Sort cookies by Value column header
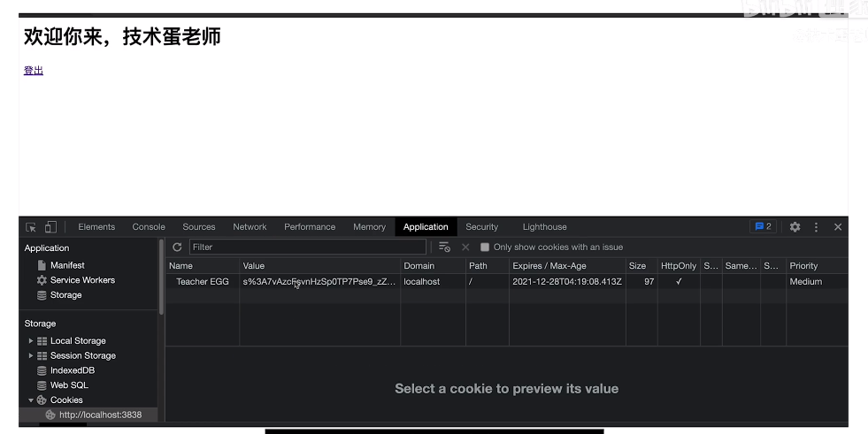This screenshot has width=868, height=434. [320, 266]
